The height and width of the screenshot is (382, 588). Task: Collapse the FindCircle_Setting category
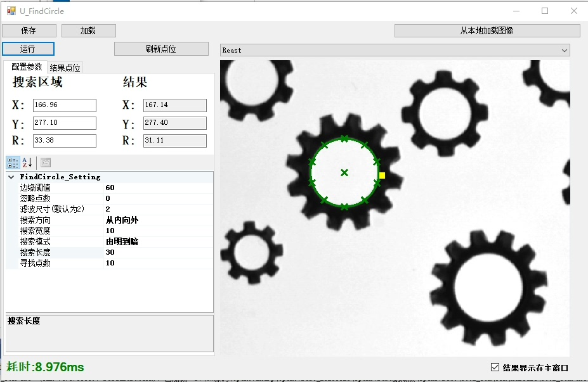11,177
